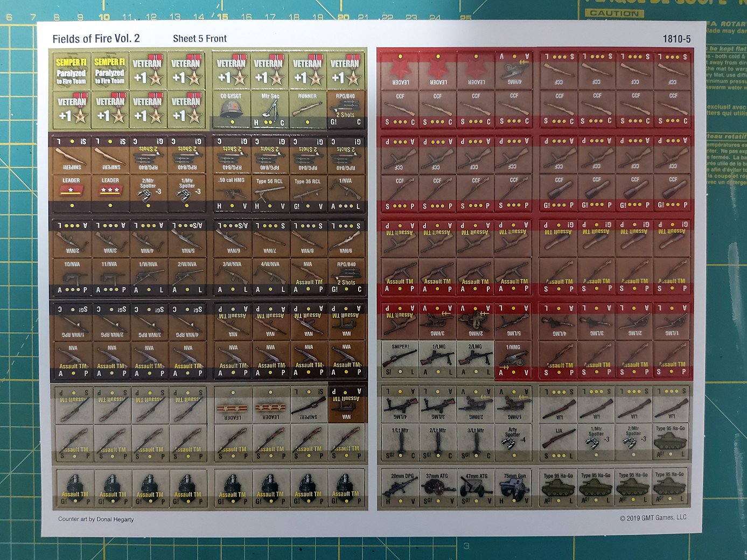This screenshot has width=747, height=560.
Task: Click the RUNNER rifle counter
Action: (x=308, y=110)
